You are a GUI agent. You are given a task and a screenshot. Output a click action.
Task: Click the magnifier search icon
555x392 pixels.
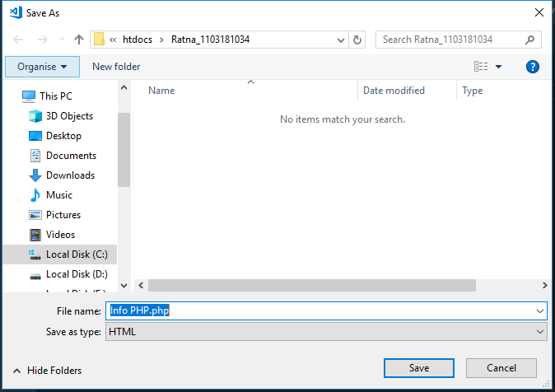pyautogui.click(x=529, y=40)
